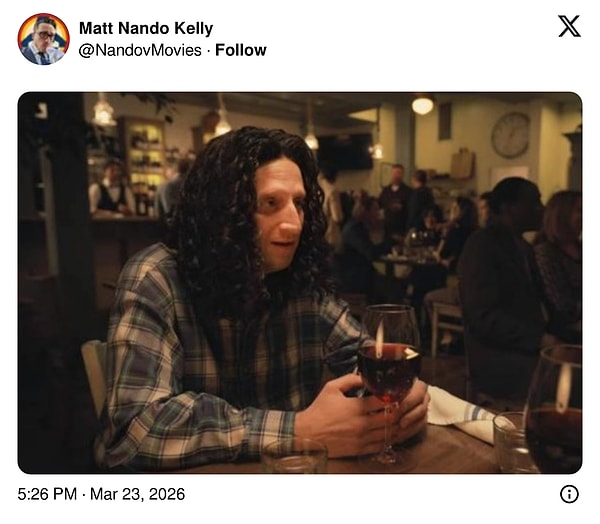Screen dimensions: 600x524
Task: Open the embedded restaurant photo
Action: tap(300, 283)
